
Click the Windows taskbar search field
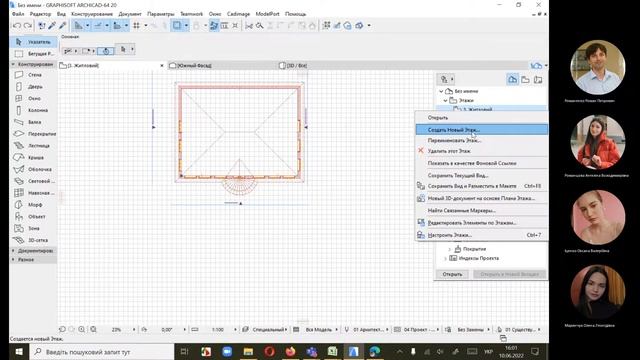pyautogui.click(x=102, y=351)
